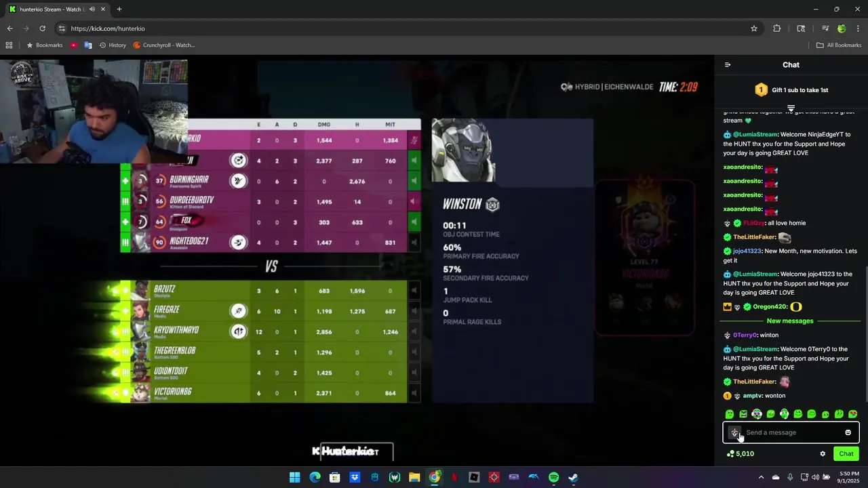Open the browser Extensions puzzle icon
The width and height of the screenshot is (868, 488).
777,28
